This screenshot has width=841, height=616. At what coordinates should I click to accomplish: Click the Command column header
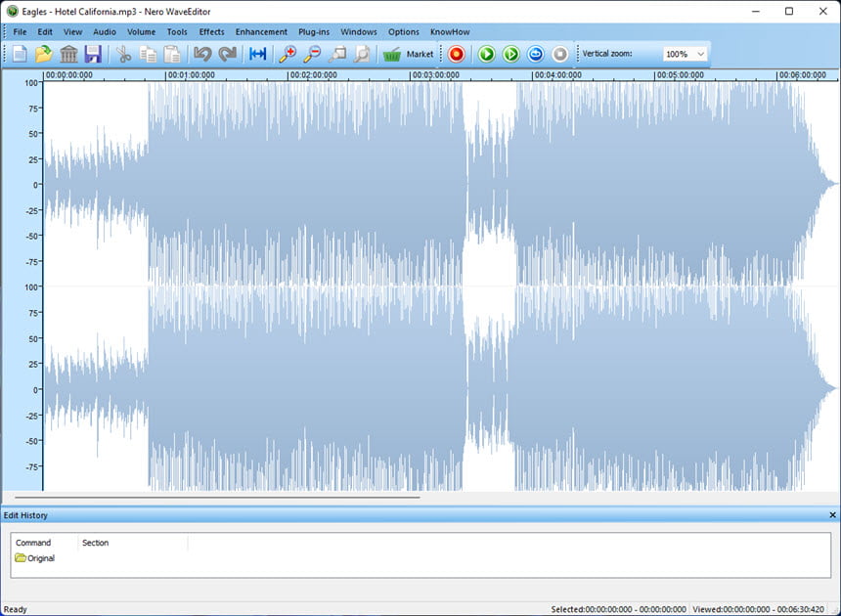coord(33,543)
